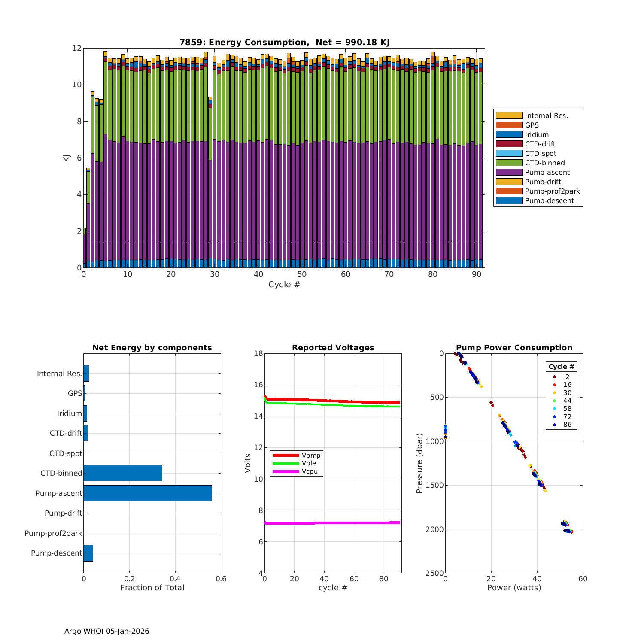This screenshot has width=644, height=644.
Task: Click the Pump-ascent purple legend swatch
Action: click(509, 172)
